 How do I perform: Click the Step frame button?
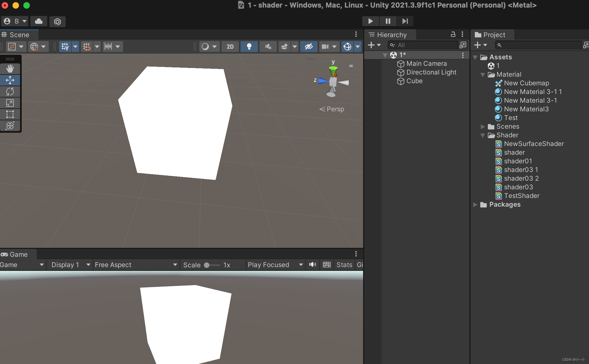(x=405, y=21)
